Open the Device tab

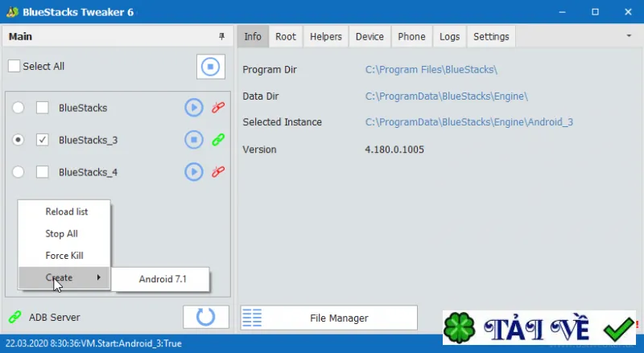point(369,36)
